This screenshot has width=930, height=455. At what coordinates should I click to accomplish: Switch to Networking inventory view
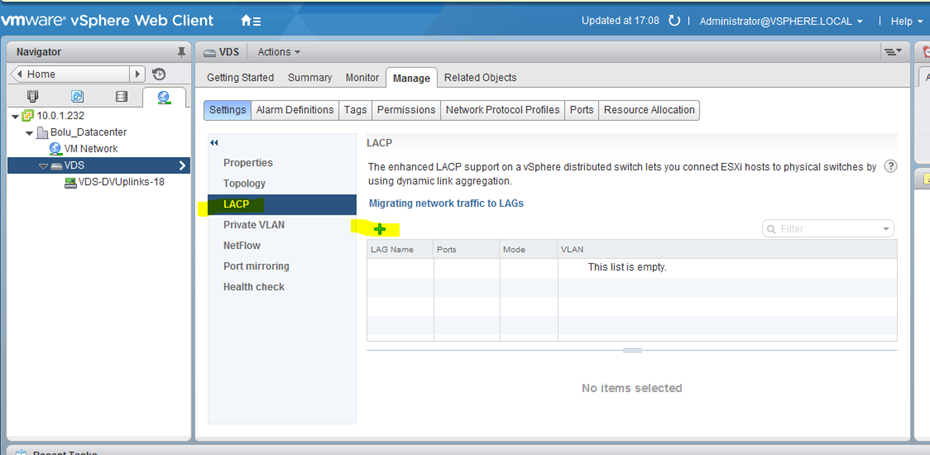pos(164,97)
